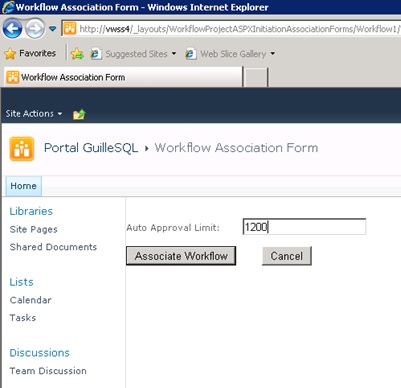
Task: Click the tab's page icon
Action: 12,77
